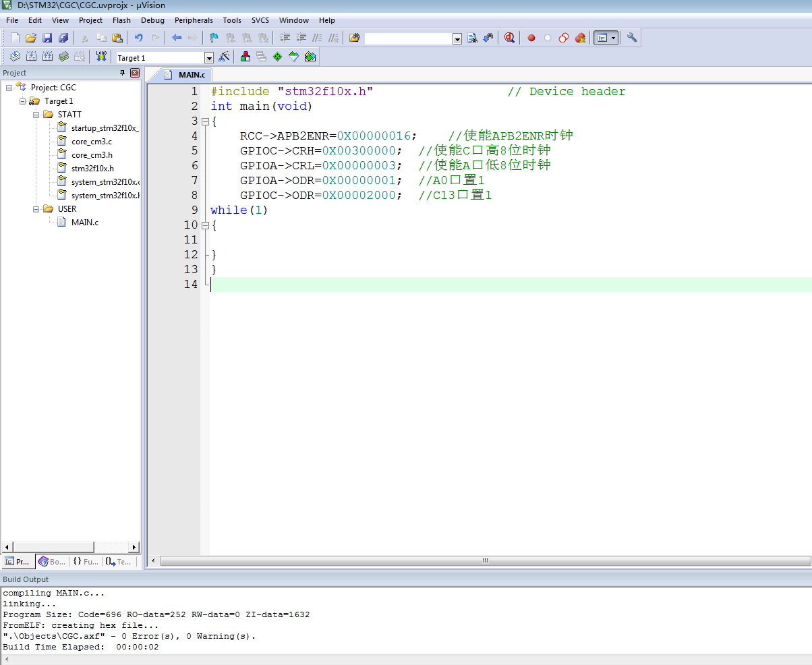
Task: Insert a bookmark with the blue flag icon
Action: click(214, 38)
